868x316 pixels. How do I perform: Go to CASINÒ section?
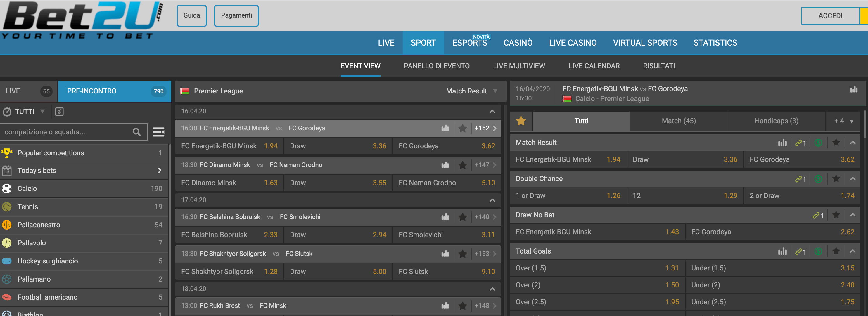[518, 43]
